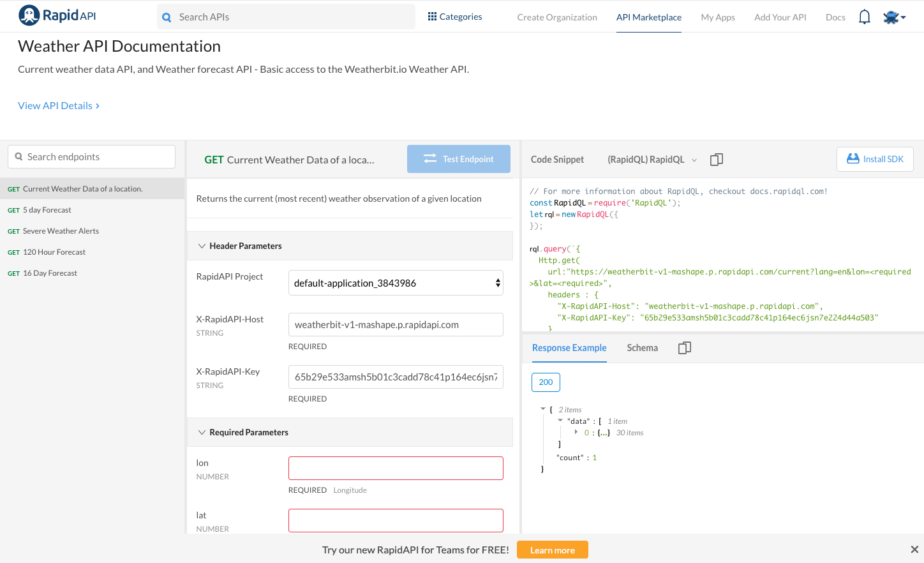Select the 5 day Forecast endpoint

point(47,209)
